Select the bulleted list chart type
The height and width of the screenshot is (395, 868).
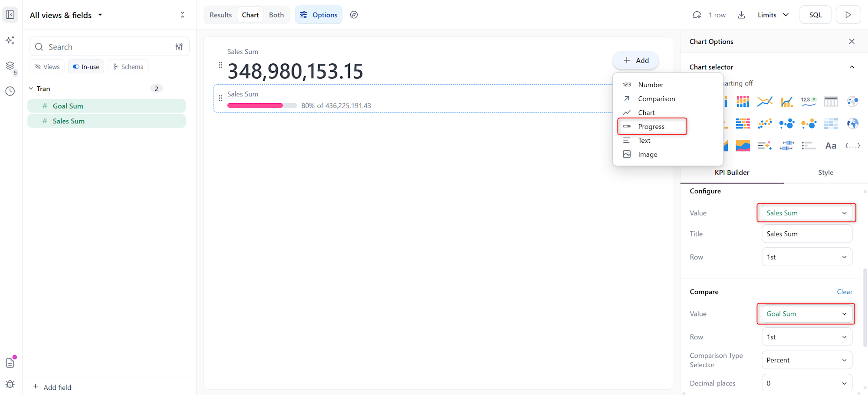pos(809,146)
